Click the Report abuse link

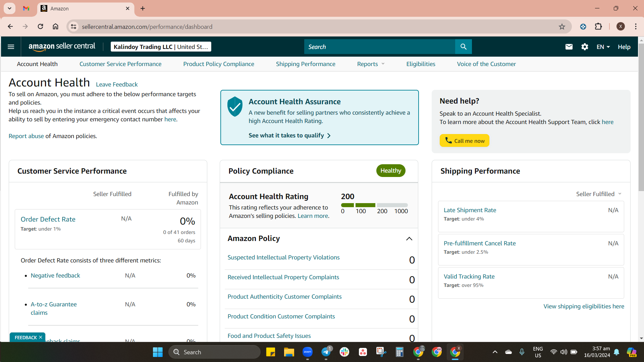coord(26,136)
